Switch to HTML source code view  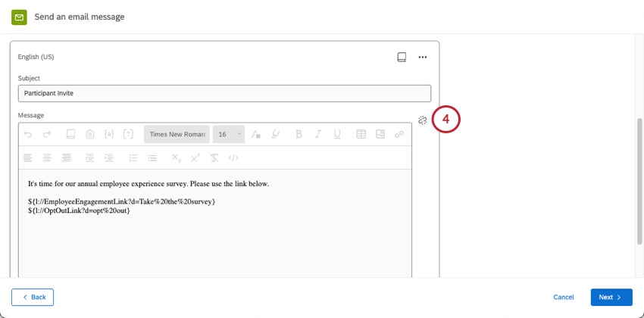click(x=233, y=157)
